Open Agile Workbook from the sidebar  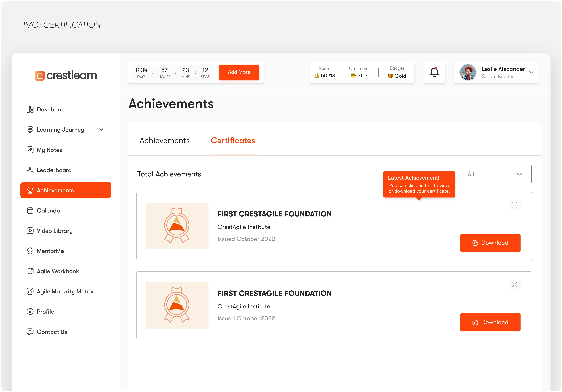point(66,271)
